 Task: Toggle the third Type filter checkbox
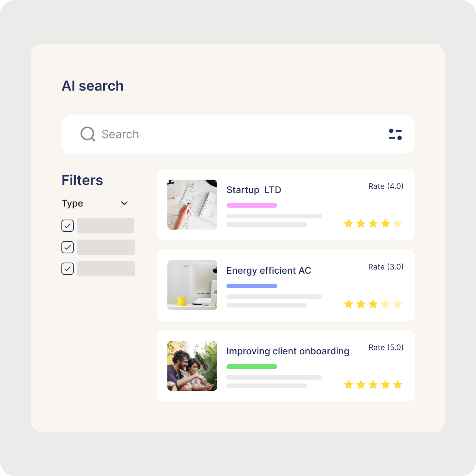point(68,269)
